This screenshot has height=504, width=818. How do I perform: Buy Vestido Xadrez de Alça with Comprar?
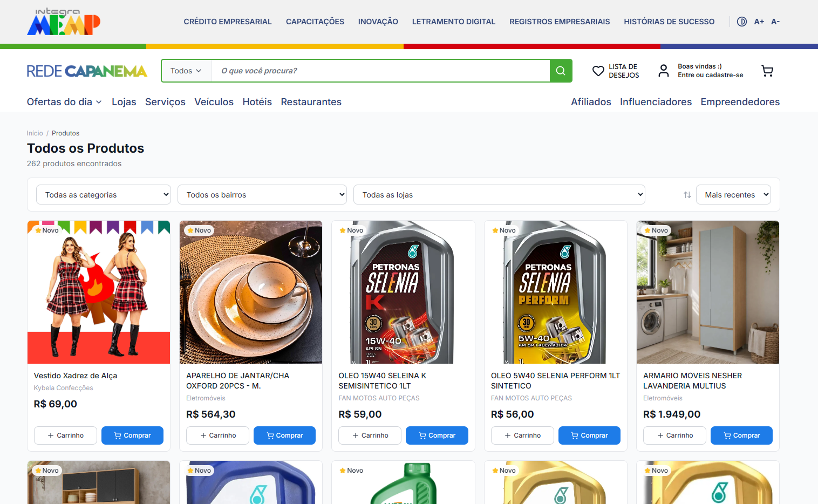(132, 435)
